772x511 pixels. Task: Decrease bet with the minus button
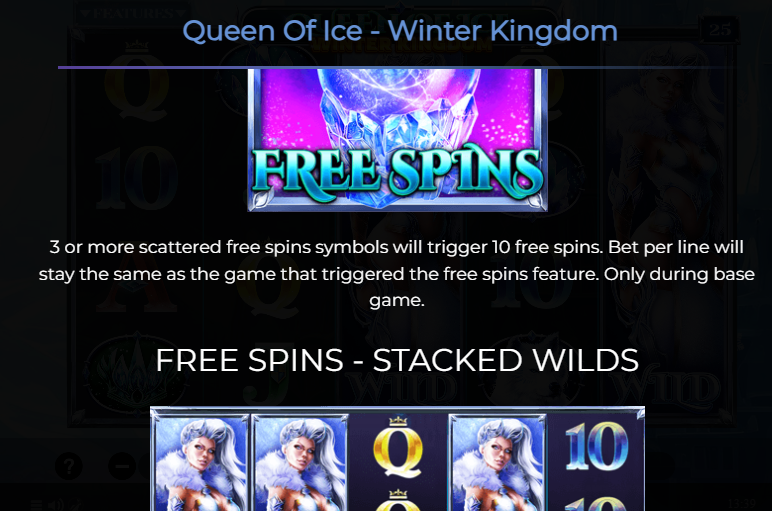coord(122,466)
